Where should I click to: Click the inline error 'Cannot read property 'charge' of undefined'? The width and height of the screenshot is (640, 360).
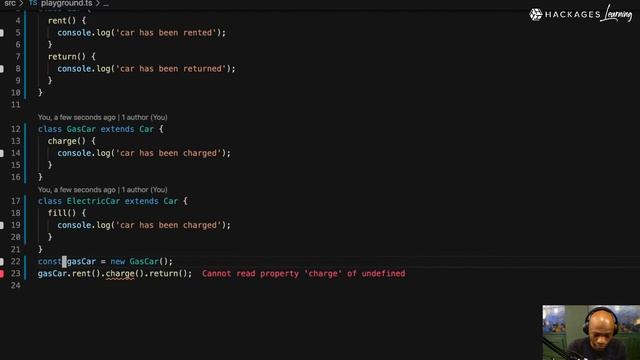[303, 273]
